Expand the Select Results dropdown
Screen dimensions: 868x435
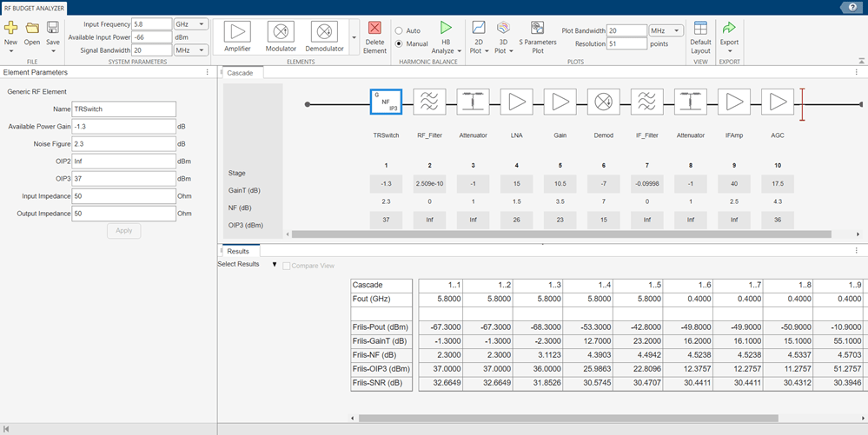coord(275,265)
